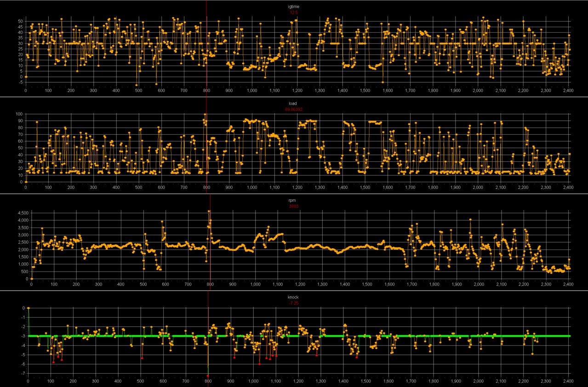
Task: Click y-axis label 2,000 on rpm chart
Action: click(x=23, y=250)
